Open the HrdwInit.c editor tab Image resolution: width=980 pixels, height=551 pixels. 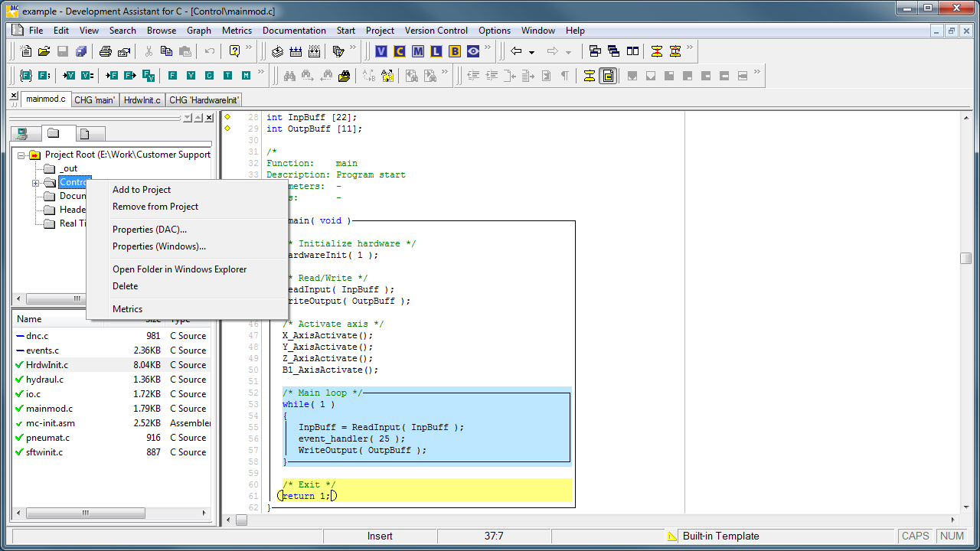click(x=142, y=100)
